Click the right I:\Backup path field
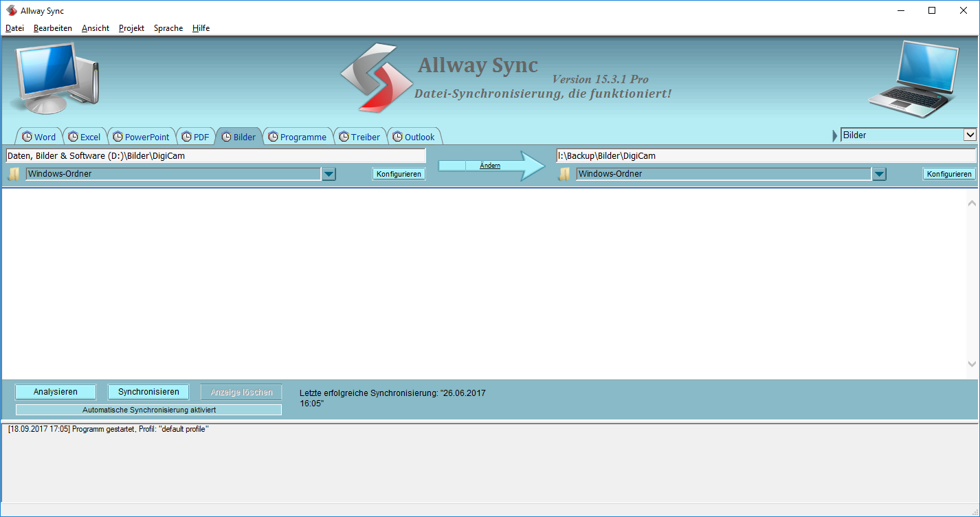The height and width of the screenshot is (517, 980). click(x=766, y=155)
